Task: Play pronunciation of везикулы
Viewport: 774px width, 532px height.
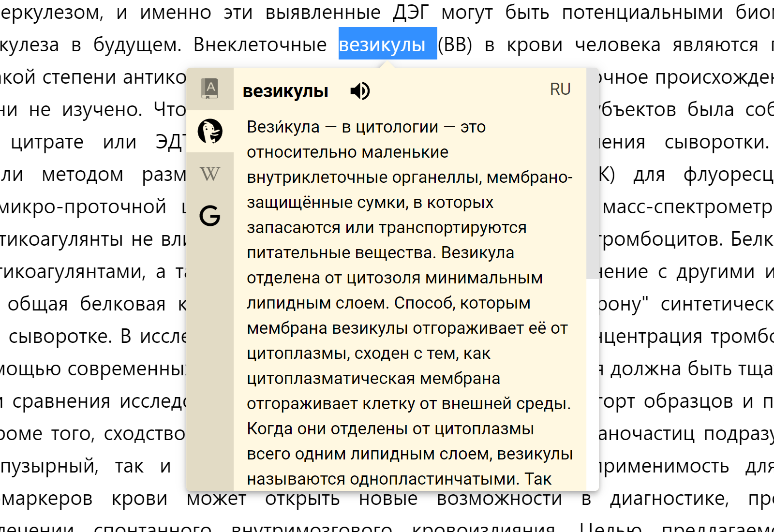Action: [360, 90]
